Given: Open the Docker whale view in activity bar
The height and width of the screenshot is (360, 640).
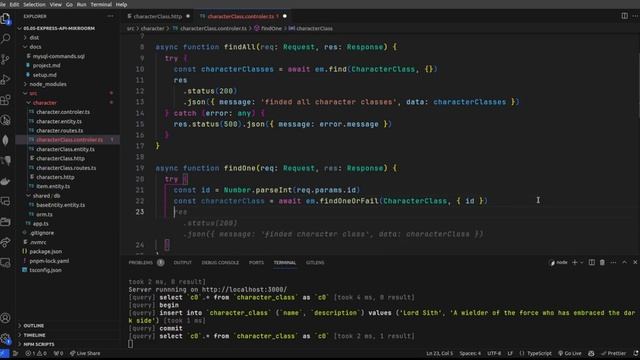Looking at the screenshot, I should 6,181.
